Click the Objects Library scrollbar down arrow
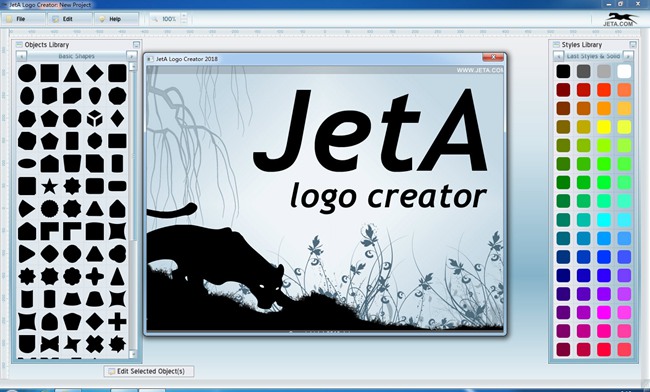 tap(133, 354)
